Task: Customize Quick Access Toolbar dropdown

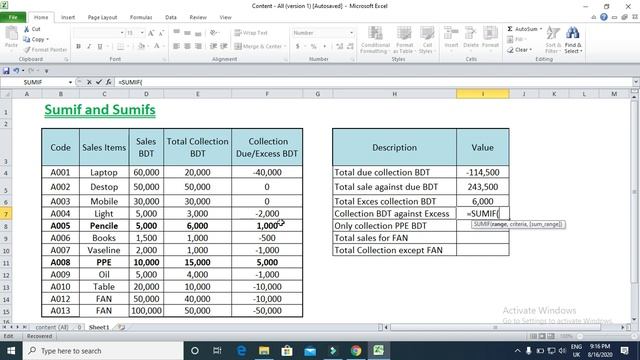Action: coord(47,71)
